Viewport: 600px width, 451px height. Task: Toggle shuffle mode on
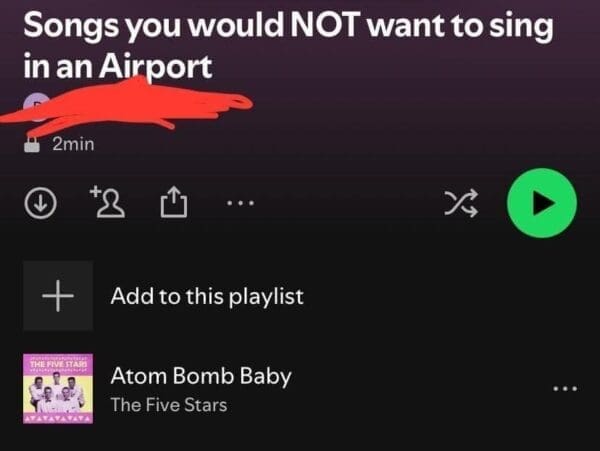[461, 203]
